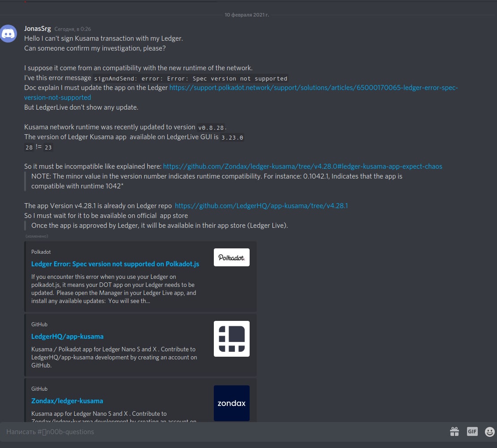The width and height of the screenshot is (497, 448).
Task: Click the '(изменено)' edited marker
Action: click(x=37, y=236)
